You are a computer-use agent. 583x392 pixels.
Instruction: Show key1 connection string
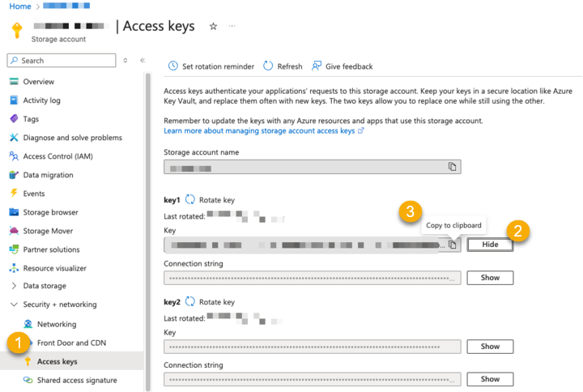click(x=490, y=278)
